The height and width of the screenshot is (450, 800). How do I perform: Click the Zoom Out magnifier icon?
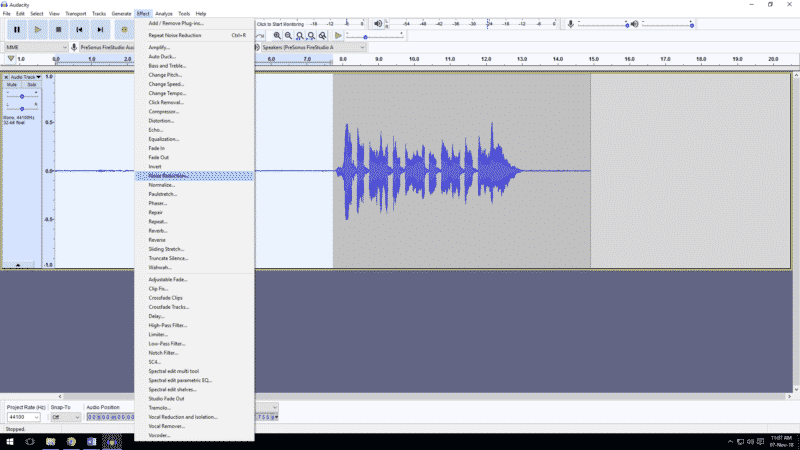click(289, 36)
